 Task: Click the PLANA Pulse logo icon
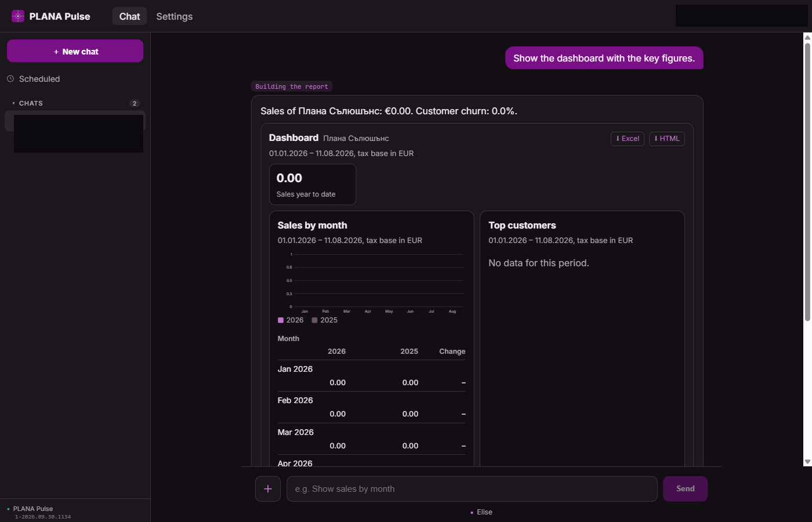(x=18, y=16)
